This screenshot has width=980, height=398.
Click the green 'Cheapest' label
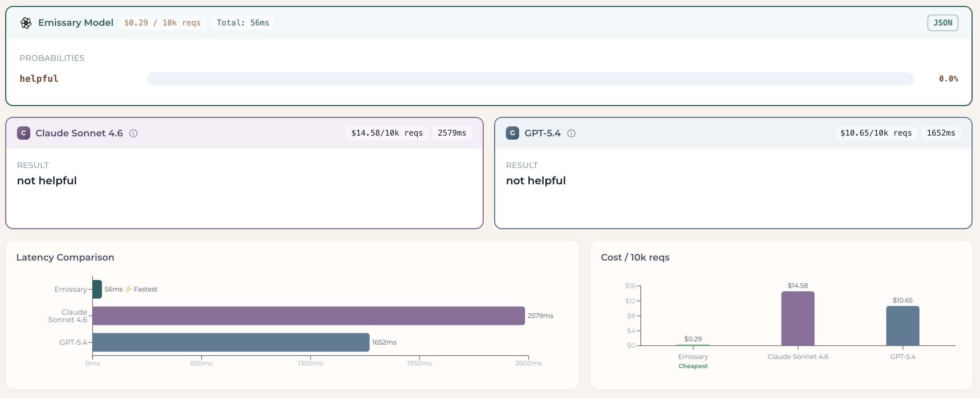coord(693,366)
